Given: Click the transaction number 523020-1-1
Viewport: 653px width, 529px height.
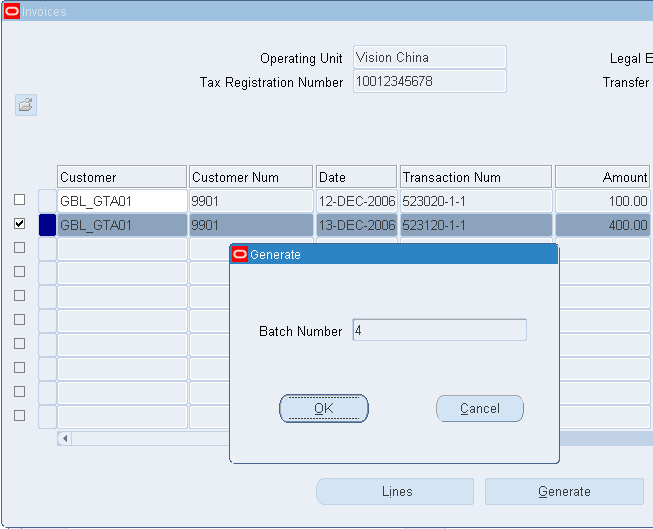Looking at the screenshot, I should [476, 201].
